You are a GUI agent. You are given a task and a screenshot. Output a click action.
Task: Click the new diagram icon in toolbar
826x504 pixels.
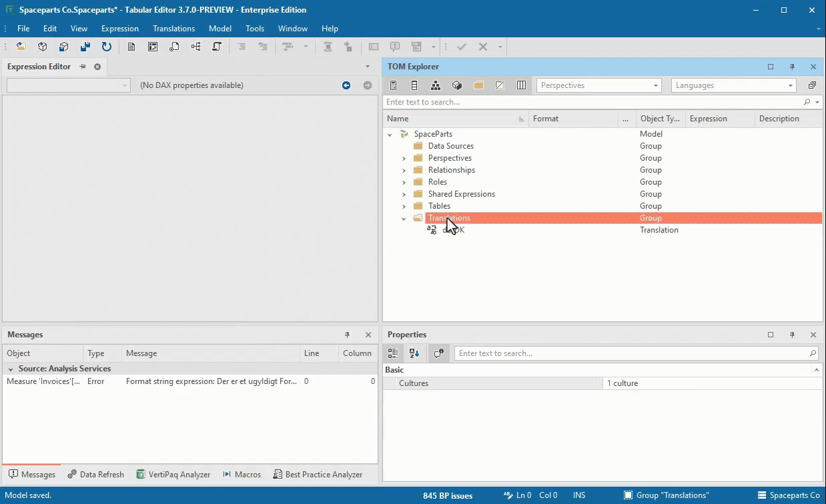195,47
